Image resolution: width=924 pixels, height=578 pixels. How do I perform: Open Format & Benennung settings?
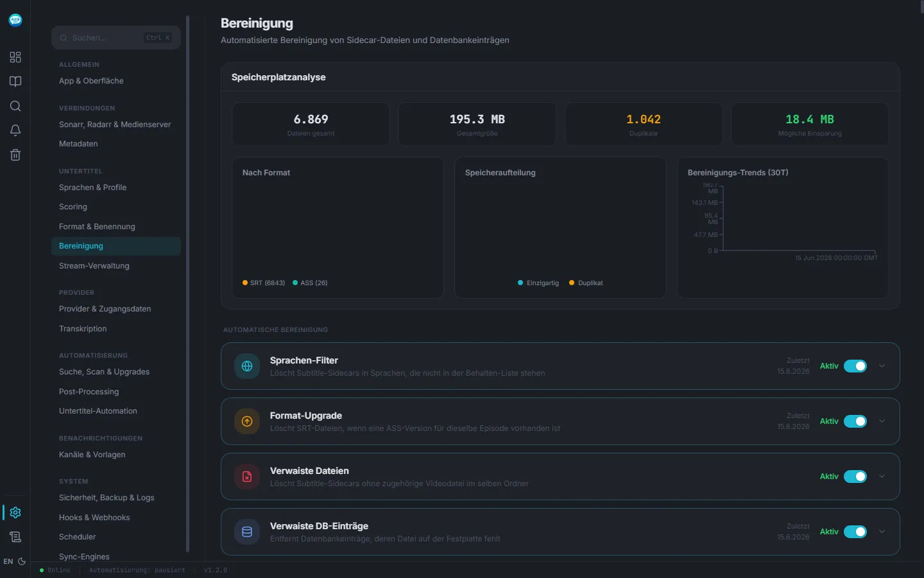point(116,227)
